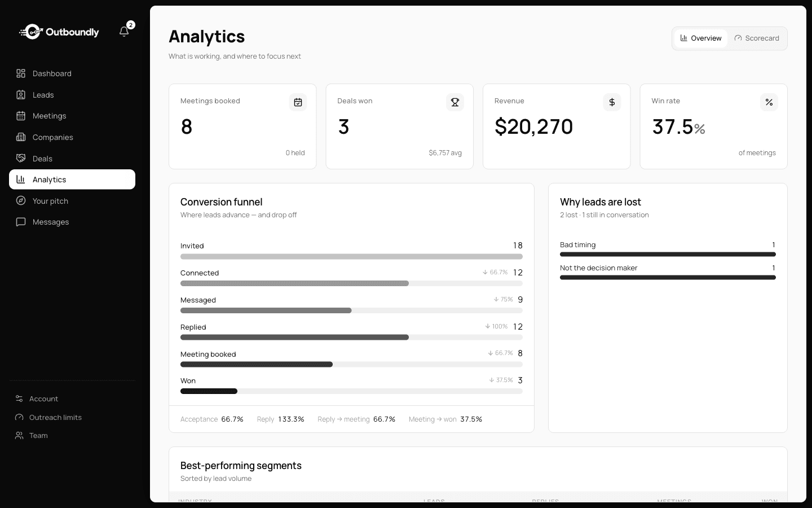Image resolution: width=812 pixels, height=508 pixels.
Task: Click the Team people icon
Action: coord(19,435)
